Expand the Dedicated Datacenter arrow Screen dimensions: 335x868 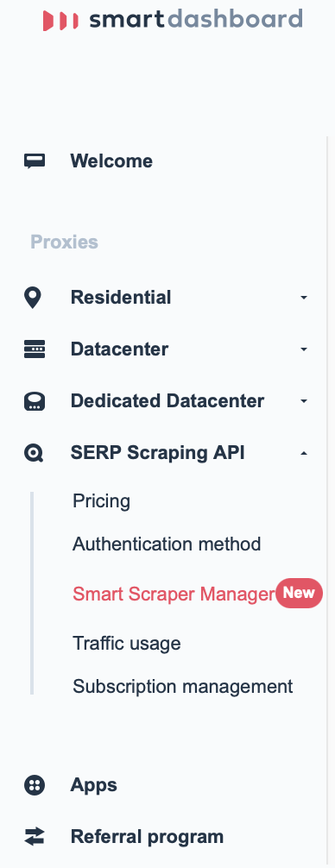tap(303, 401)
